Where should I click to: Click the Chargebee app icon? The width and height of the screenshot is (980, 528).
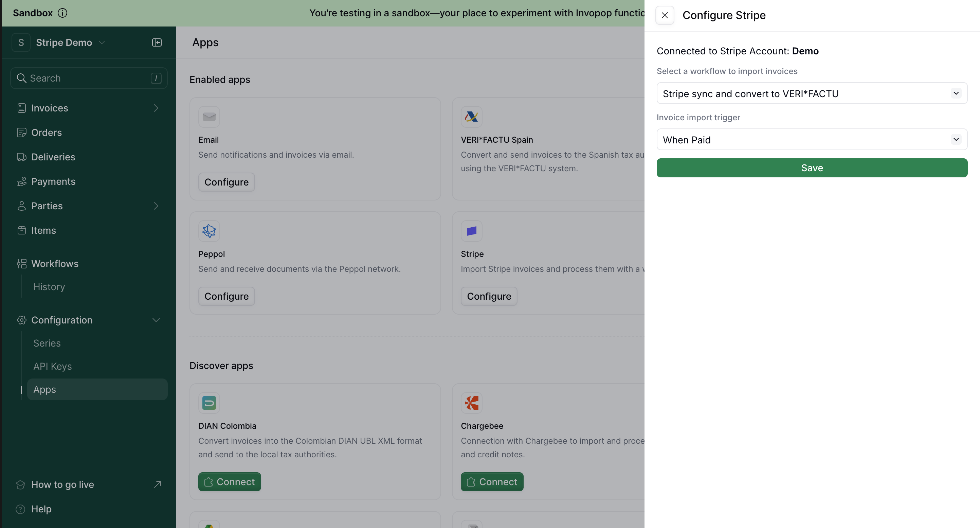click(x=471, y=402)
